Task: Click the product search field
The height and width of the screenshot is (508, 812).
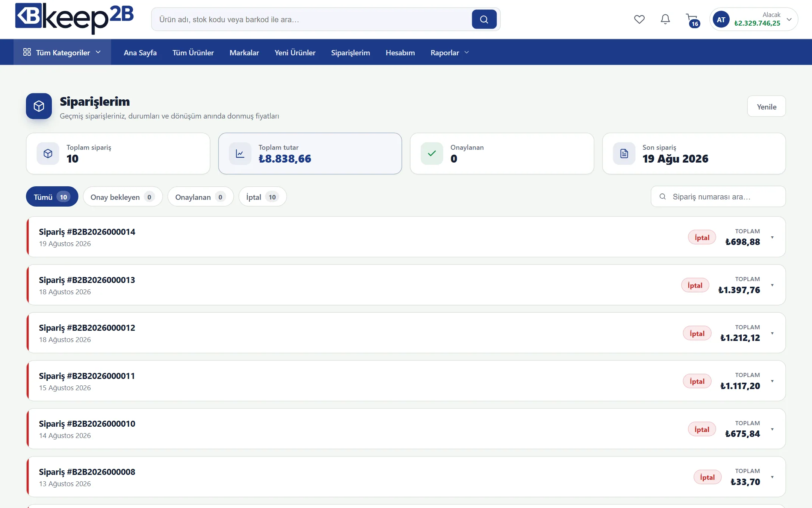Action: point(312,19)
